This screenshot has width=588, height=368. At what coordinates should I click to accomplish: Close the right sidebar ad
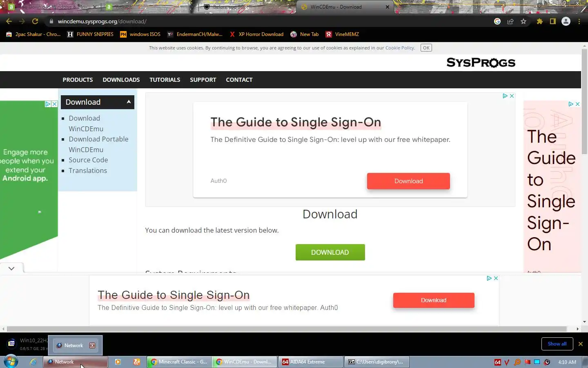click(577, 104)
